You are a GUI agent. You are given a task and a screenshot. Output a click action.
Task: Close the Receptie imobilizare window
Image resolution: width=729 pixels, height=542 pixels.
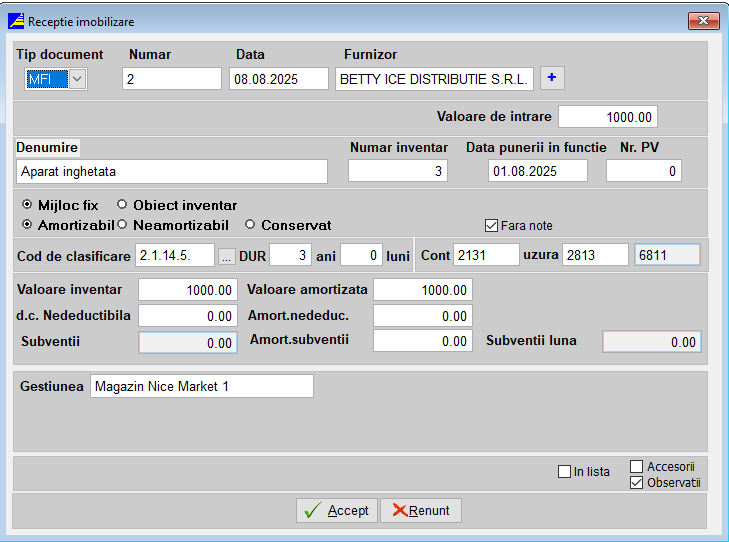point(702,21)
